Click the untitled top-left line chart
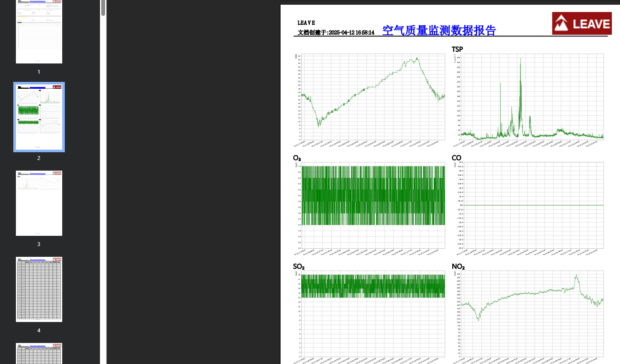 click(372, 97)
